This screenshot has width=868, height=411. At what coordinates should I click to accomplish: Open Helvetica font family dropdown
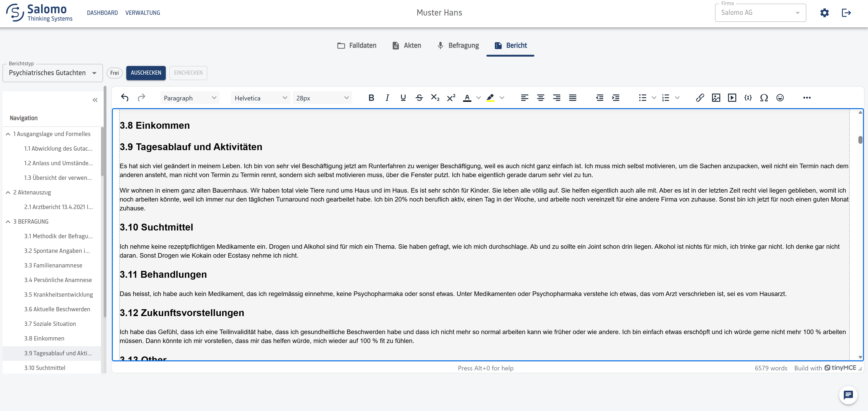(261, 98)
